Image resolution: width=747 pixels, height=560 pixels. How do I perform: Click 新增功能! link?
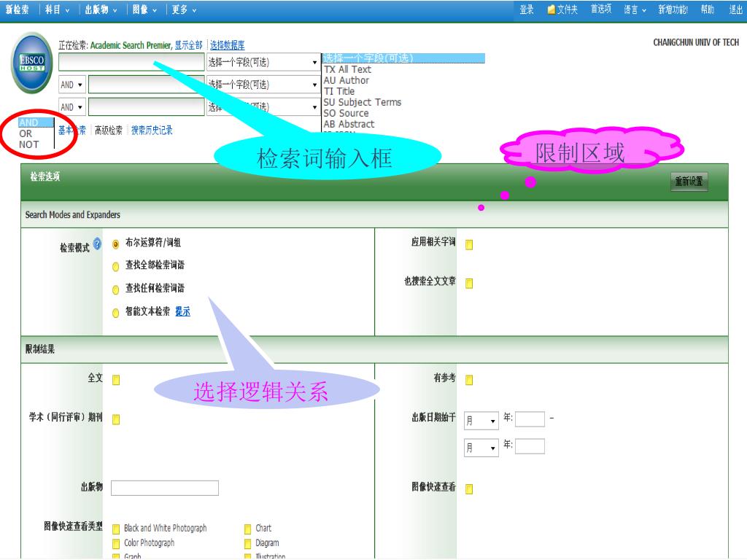tap(673, 9)
